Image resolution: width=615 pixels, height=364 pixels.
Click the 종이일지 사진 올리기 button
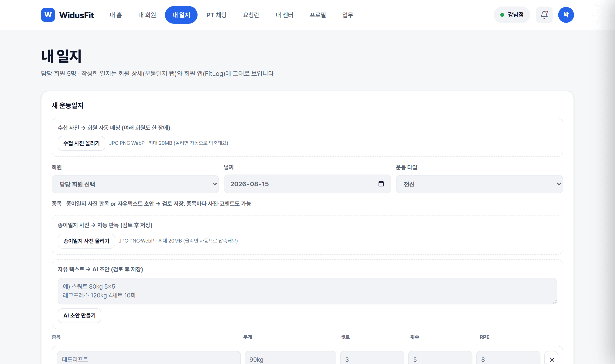(86, 241)
